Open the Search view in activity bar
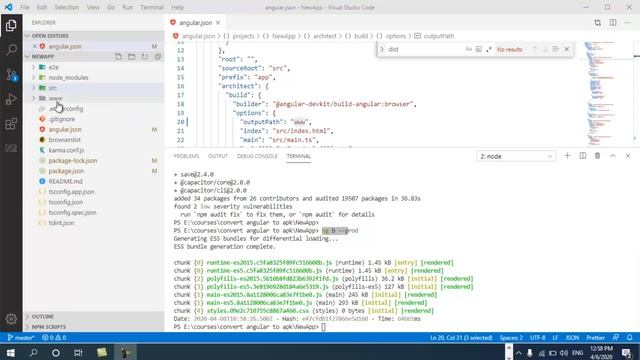This screenshot has height=360, width=640. click(11, 50)
